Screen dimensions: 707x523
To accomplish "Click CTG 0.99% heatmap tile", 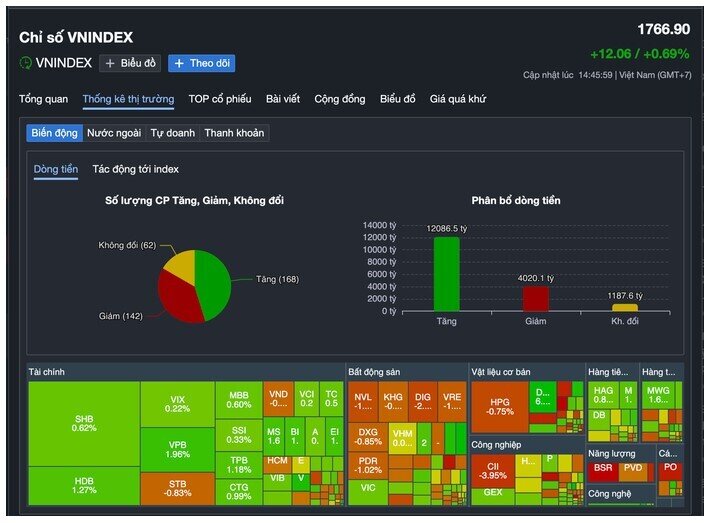I will click(x=239, y=492).
